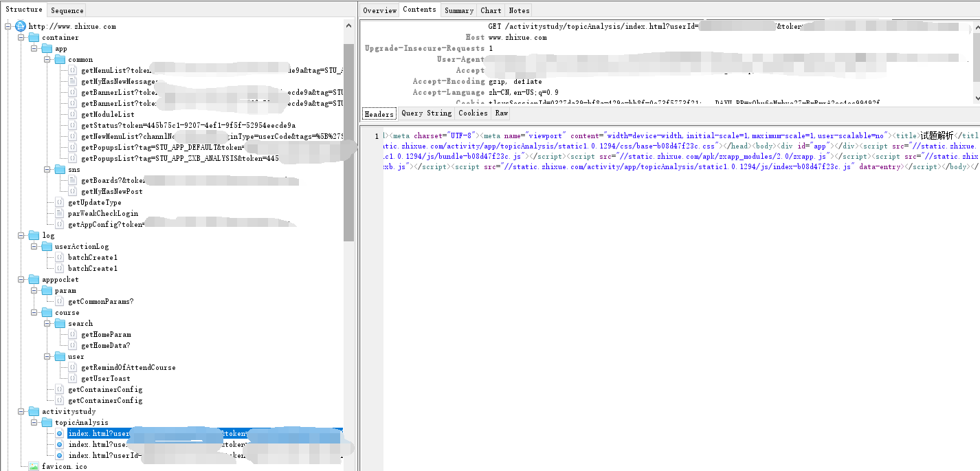Click the Accept-Language value zh-CN,en-US;q=0.9

pyautogui.click(x=523, y=92)
